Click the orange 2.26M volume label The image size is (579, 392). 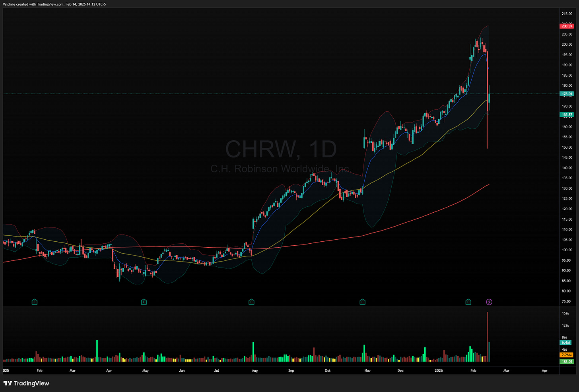(566, 355)
